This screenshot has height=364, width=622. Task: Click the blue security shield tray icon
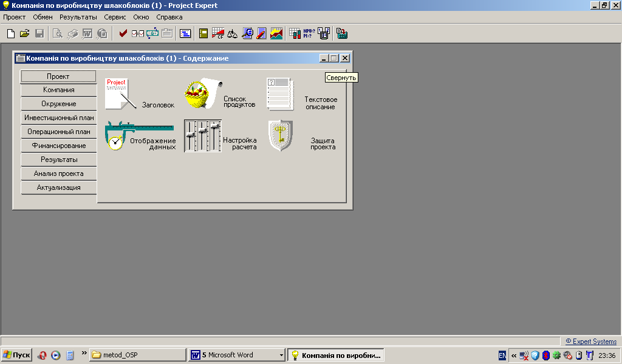pyautogui.click(x=535, y=356)
